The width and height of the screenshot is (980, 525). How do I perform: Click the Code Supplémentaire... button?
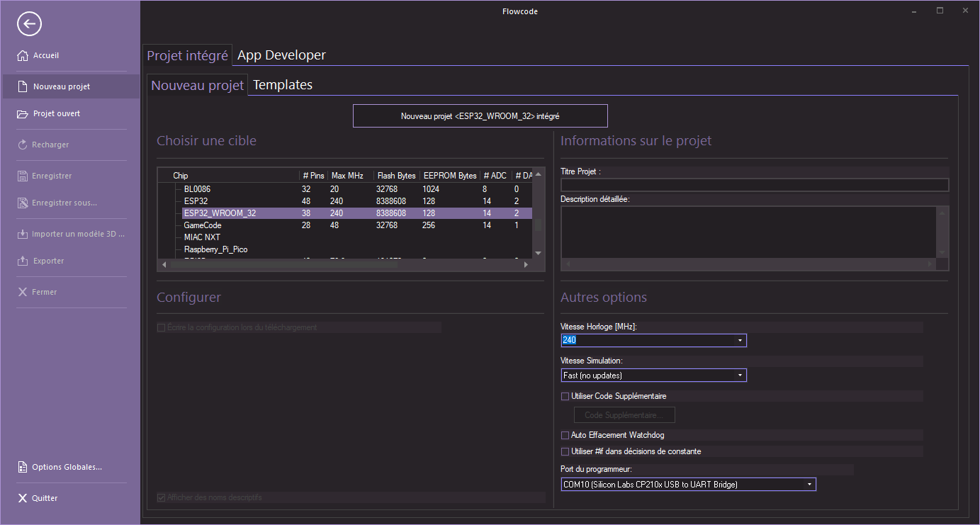(x=624, y=415)
